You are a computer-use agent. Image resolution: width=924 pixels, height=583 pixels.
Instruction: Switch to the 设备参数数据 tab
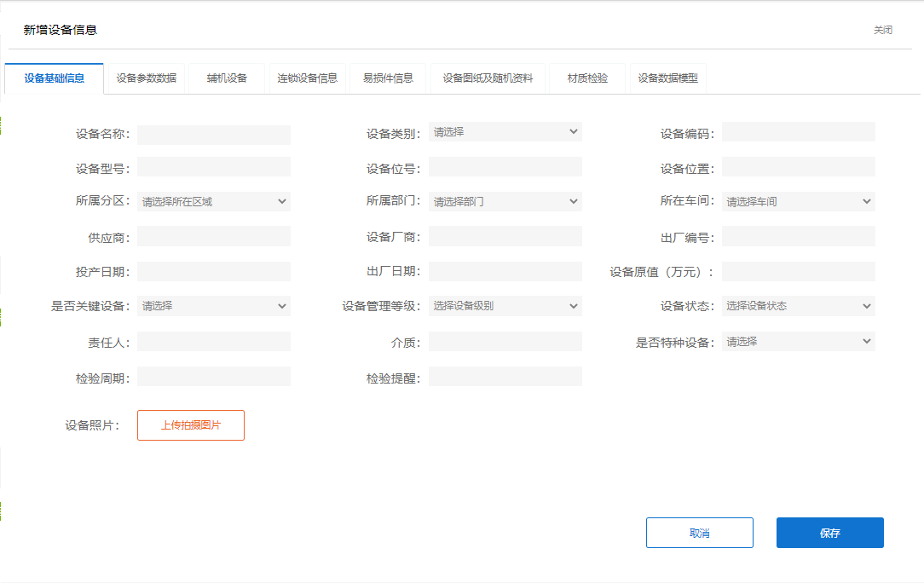tap(146, 78)
